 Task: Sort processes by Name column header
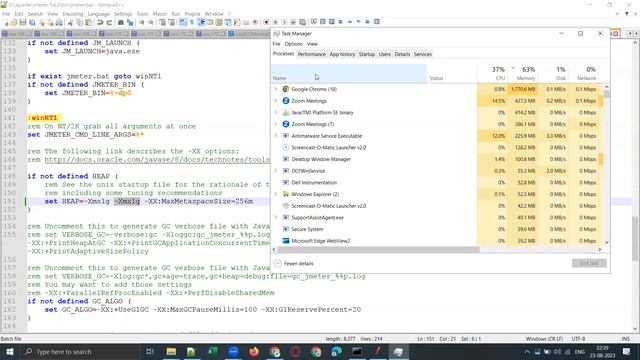(x=349, y=73)
